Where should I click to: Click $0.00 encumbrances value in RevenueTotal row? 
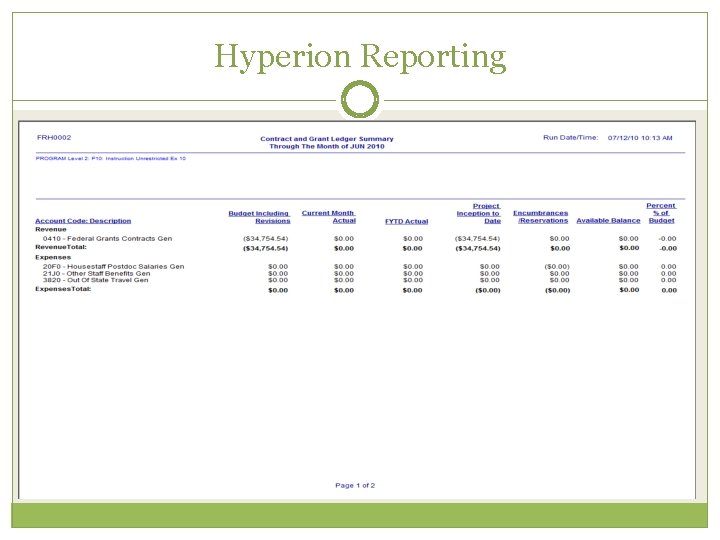(x=560, y=248)
